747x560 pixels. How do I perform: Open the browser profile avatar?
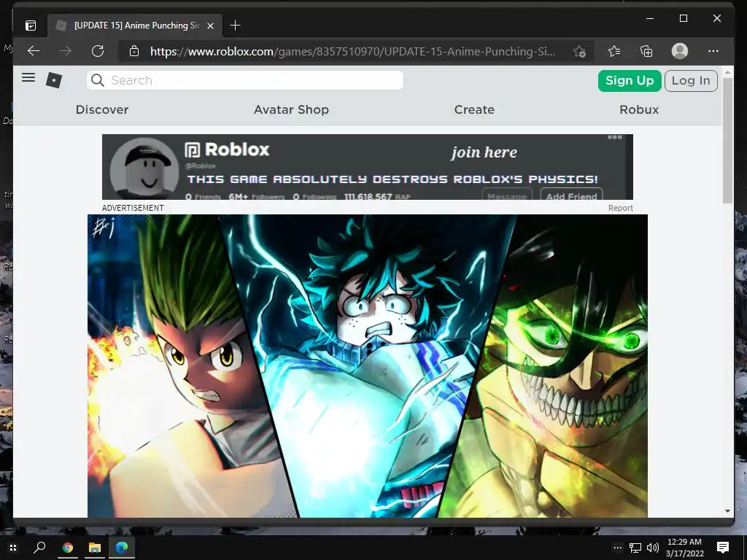[680, 51]
